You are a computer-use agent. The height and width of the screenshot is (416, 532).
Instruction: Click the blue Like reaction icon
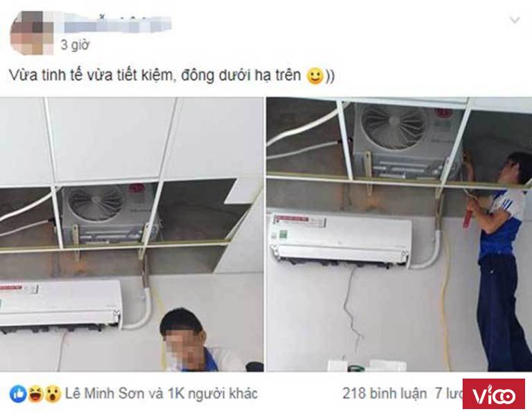pos(18,394)
